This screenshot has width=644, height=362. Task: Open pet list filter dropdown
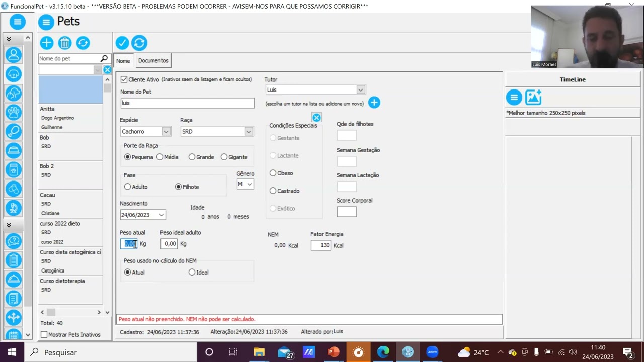(x=98, y=70)
